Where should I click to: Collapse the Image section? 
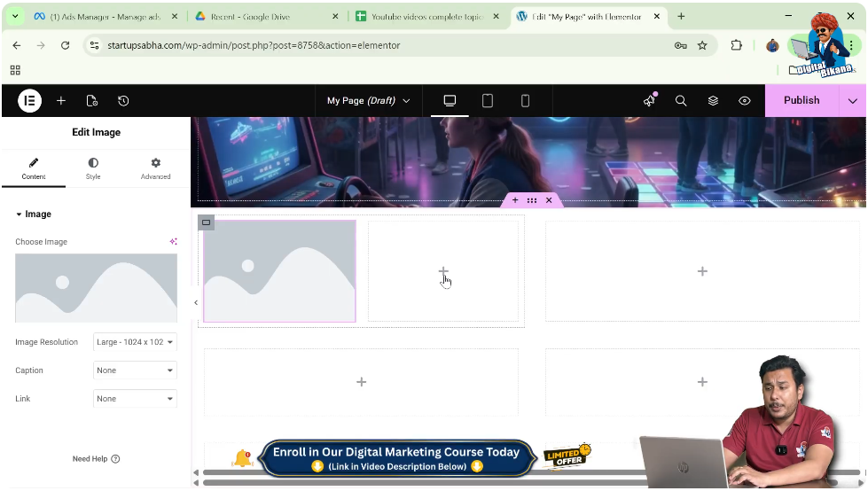tap(34, 214)
